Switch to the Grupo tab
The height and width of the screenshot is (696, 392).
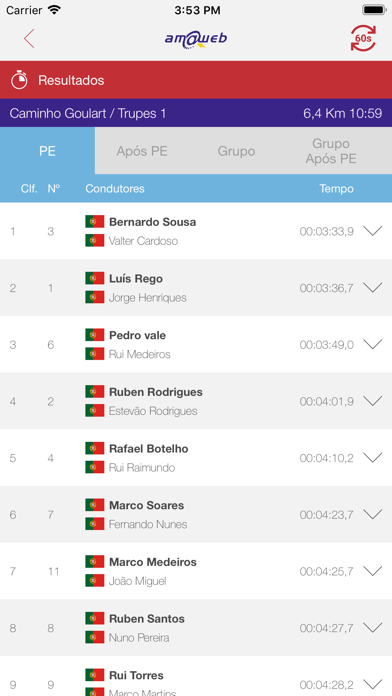click(236, 151)
